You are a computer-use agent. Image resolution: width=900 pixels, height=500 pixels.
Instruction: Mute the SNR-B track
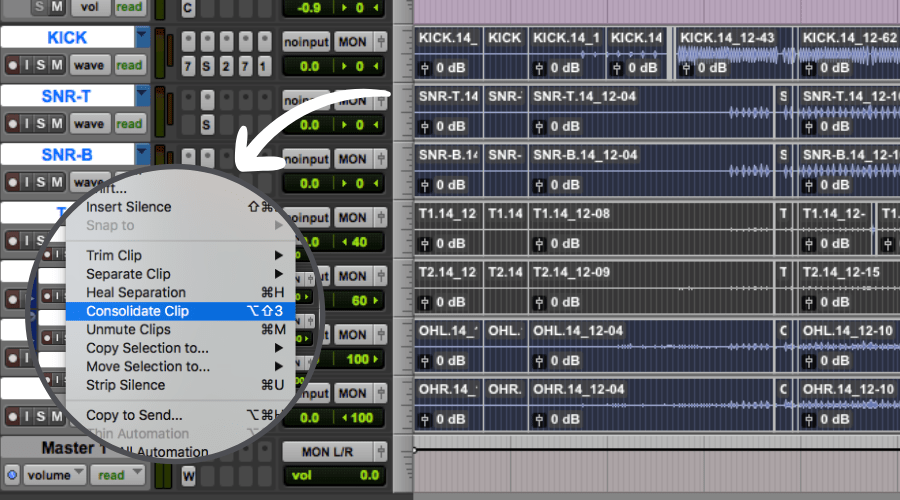(56, 182)
